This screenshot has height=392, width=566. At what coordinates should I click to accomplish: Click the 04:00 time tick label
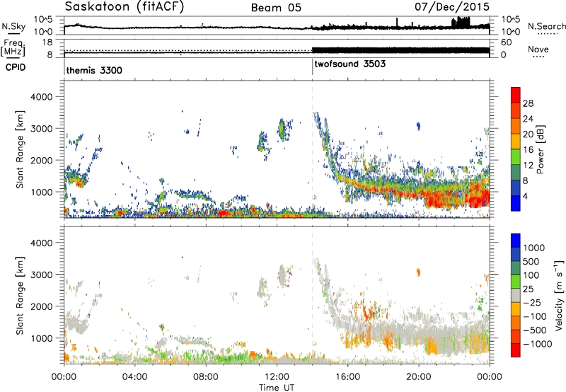(x=134, y=377)
